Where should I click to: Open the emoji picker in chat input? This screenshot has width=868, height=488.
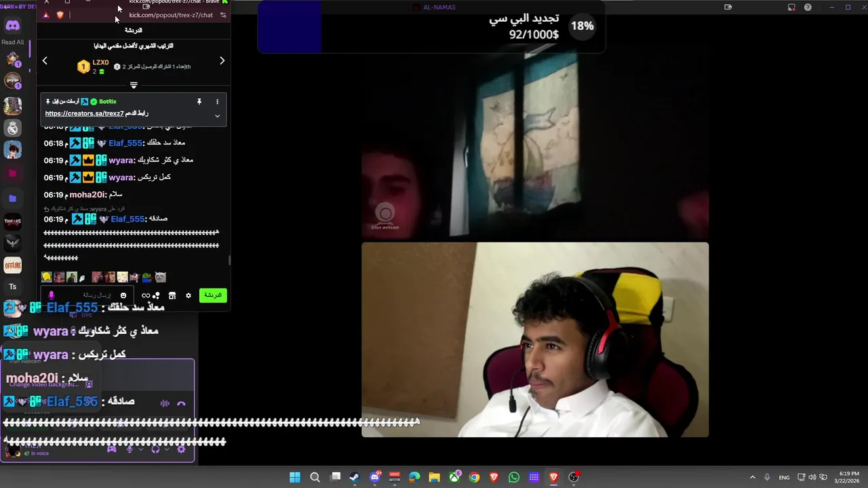(123, 296)
